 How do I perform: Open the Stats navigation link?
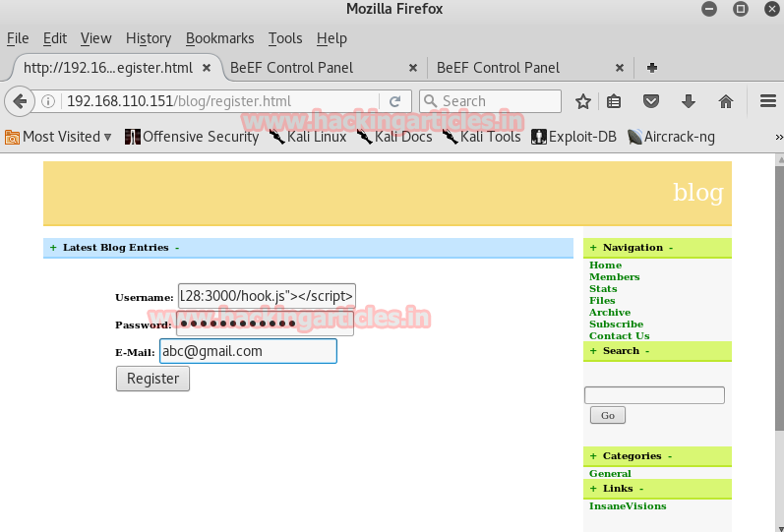tap(602, 289)
